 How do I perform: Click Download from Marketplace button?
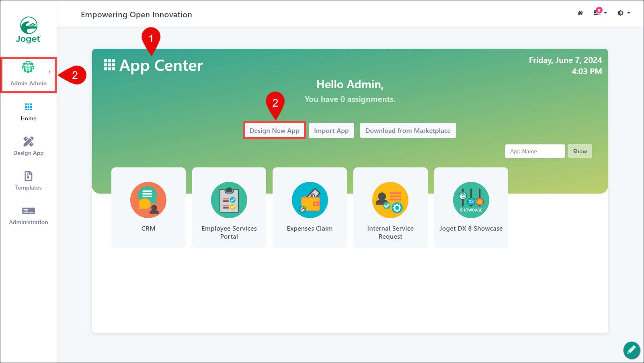click(x=408, y=130)
